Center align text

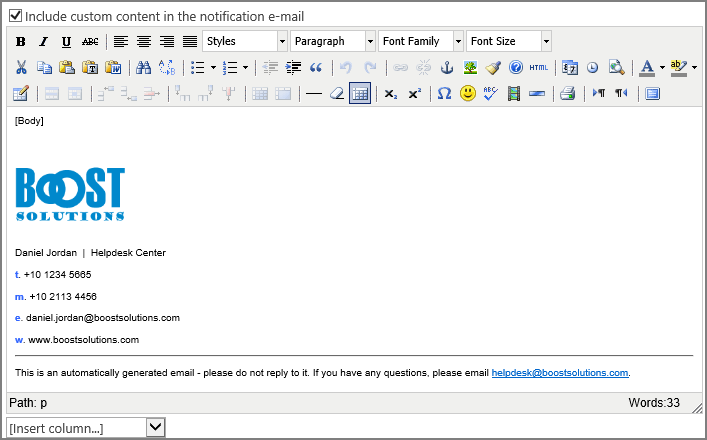144,41
